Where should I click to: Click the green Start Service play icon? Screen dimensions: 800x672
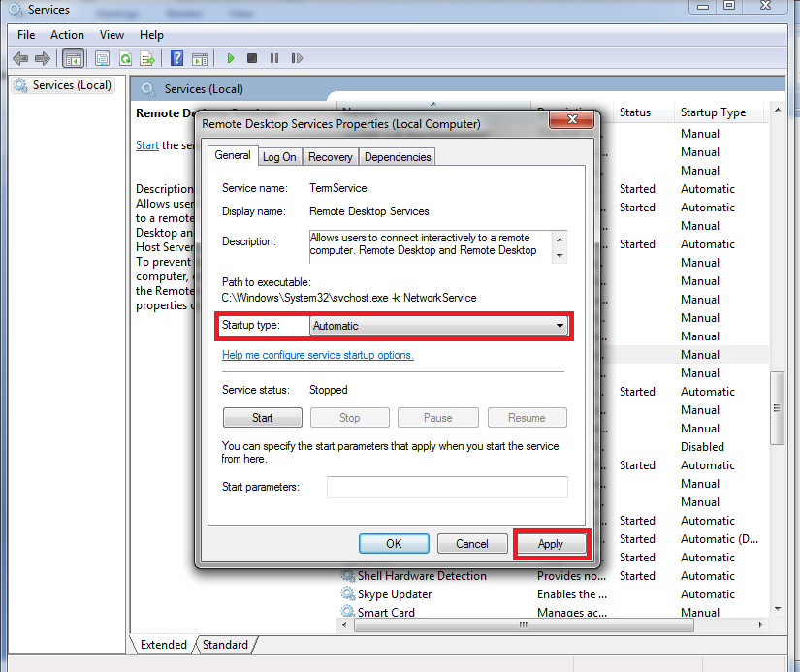[231, 58]
